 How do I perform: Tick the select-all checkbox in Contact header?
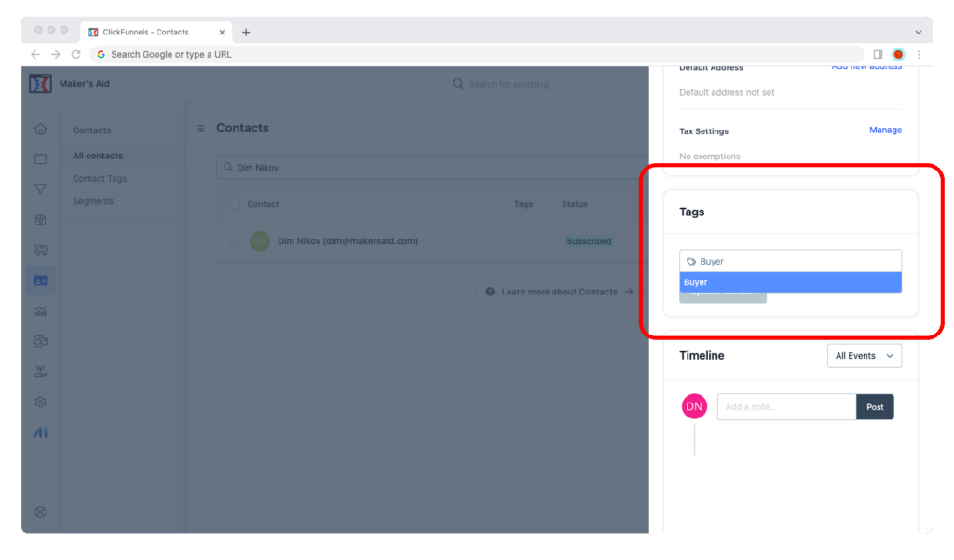[x=235, y=204]
